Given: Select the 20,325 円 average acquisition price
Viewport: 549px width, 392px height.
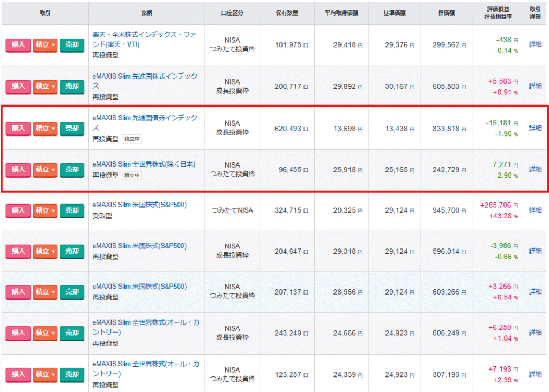Looking at the screenshot, I should (x=347, y=210).
